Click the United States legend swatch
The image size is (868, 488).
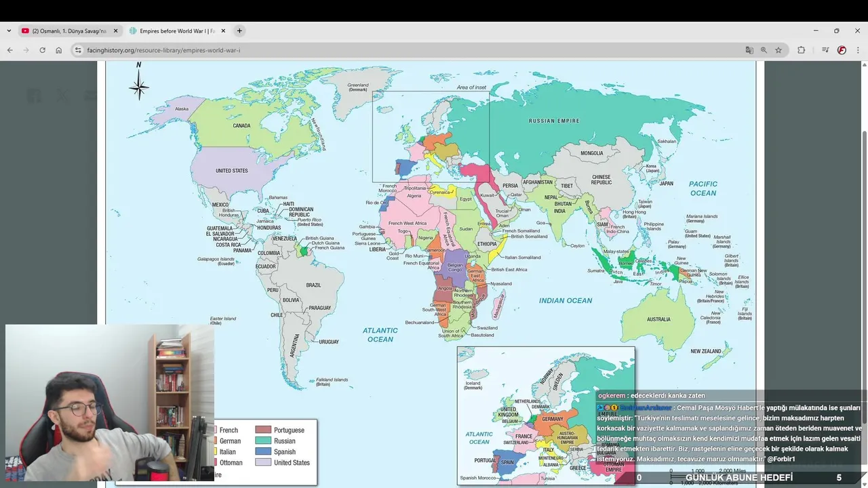263,463
